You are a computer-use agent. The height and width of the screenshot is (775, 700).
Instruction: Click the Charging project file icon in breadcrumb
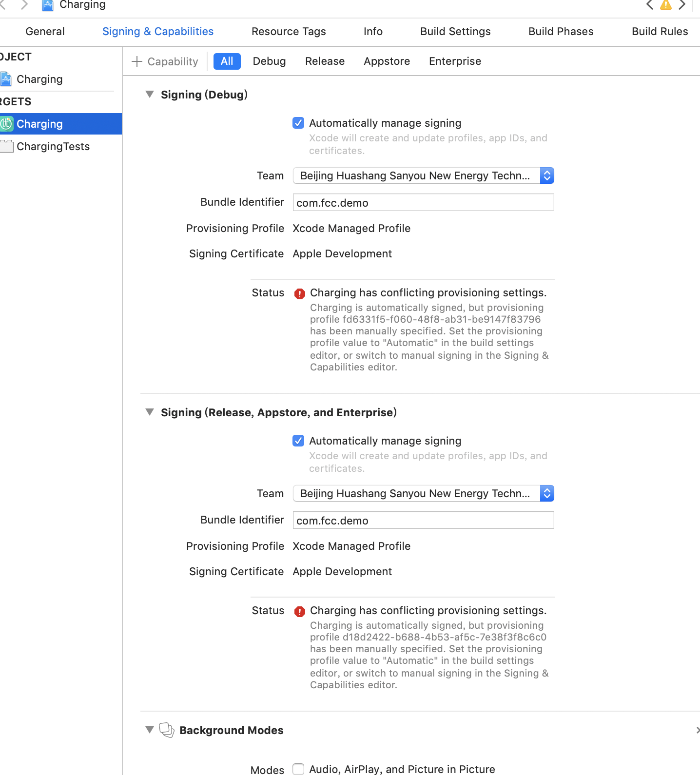[x=48, y=5]
